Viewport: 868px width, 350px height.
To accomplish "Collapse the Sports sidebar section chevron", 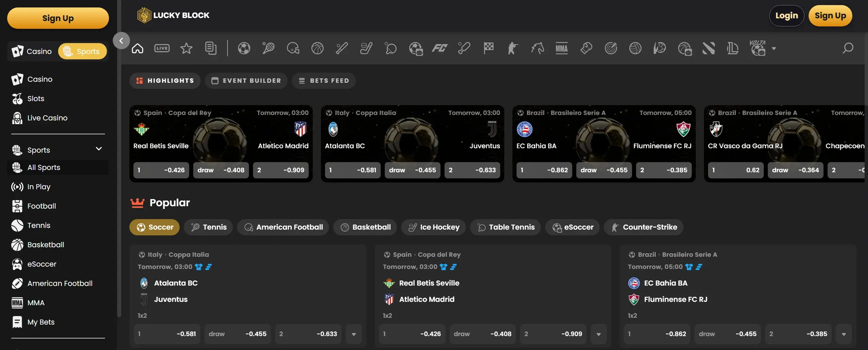I will 98,149.
